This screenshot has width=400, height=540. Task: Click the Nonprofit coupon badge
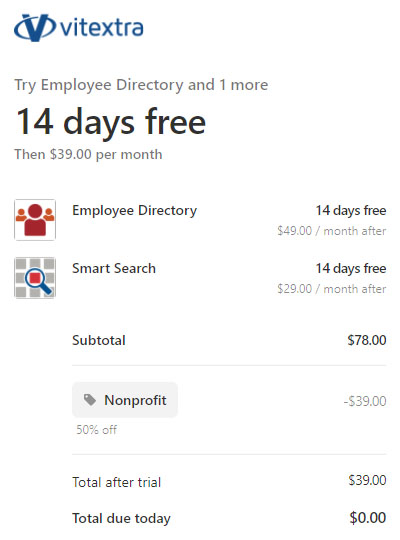pyautogui.click(x=125, y=400)
